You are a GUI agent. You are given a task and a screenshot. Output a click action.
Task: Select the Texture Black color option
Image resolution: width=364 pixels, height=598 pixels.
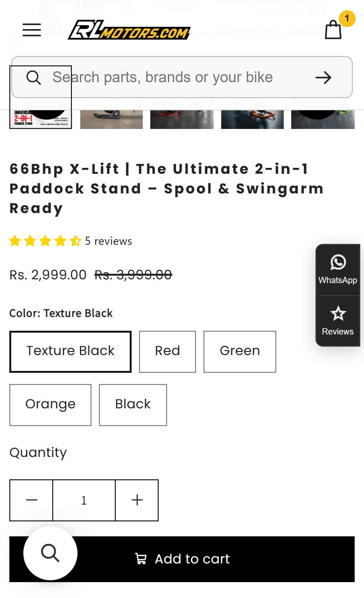click(70, 352)
